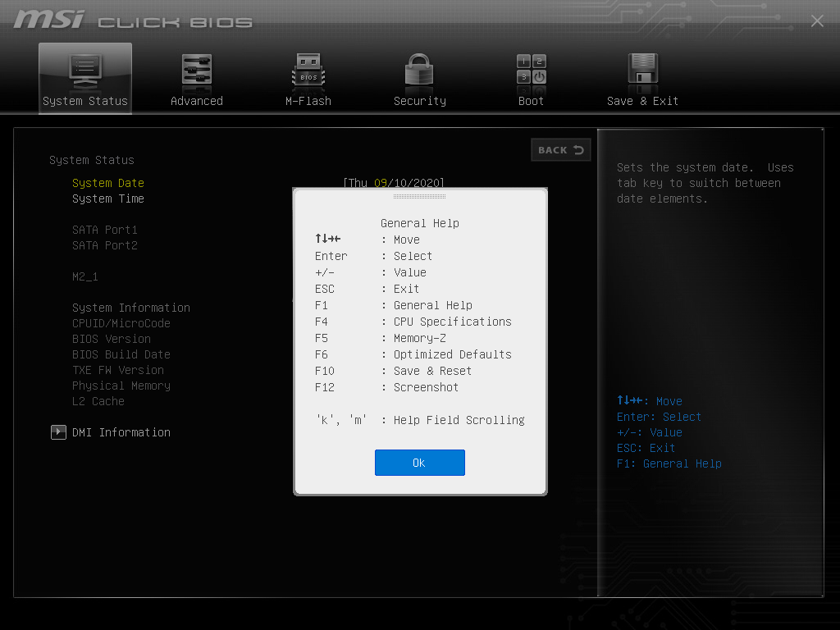This screenshot has height=630, width=840.
Task: Switch to the Security tab label
Action: [419, 101]
